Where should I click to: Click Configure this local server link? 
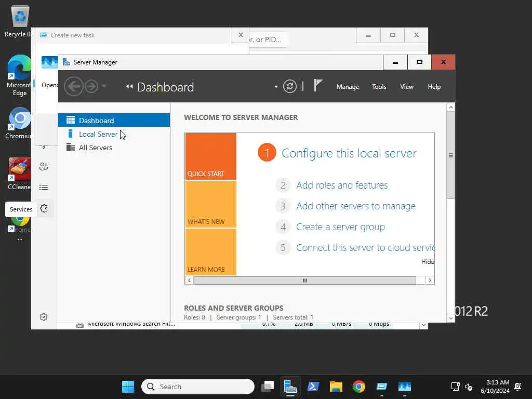click(x=349, y=153)
